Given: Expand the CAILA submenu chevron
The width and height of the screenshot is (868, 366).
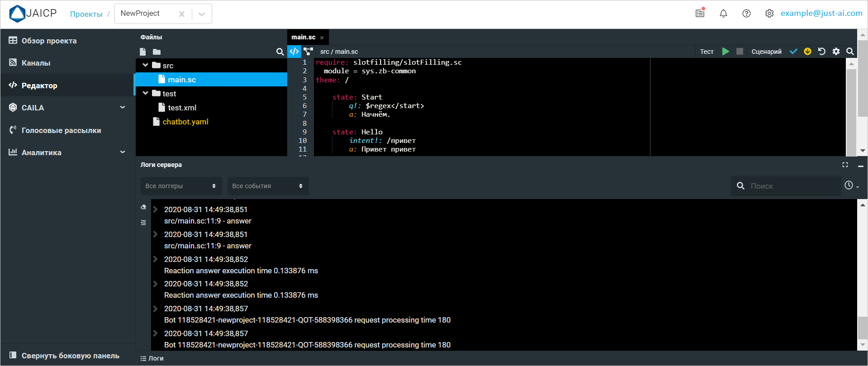Looking at the screenshot, I should pos(123,107).
